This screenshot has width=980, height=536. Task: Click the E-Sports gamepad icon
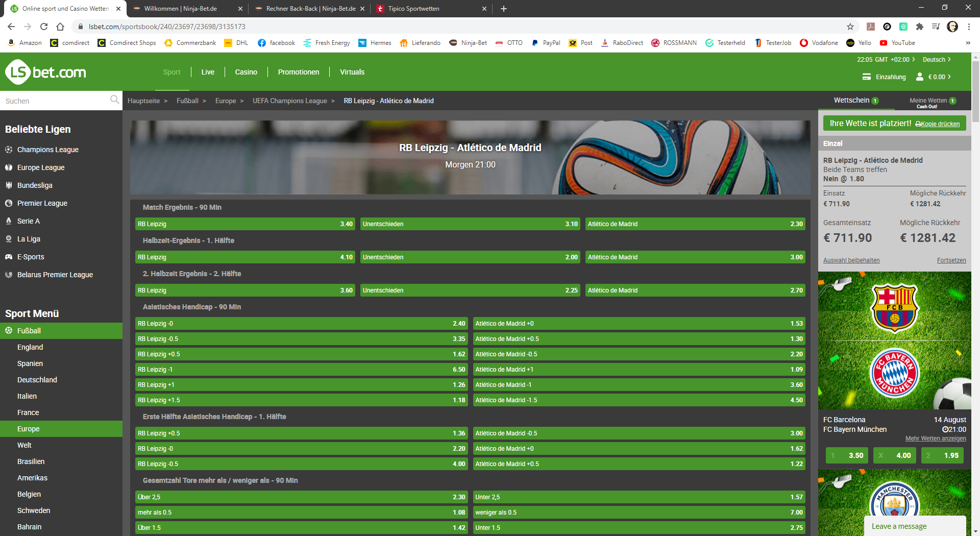pyautogui.click(x=9, y=257)
